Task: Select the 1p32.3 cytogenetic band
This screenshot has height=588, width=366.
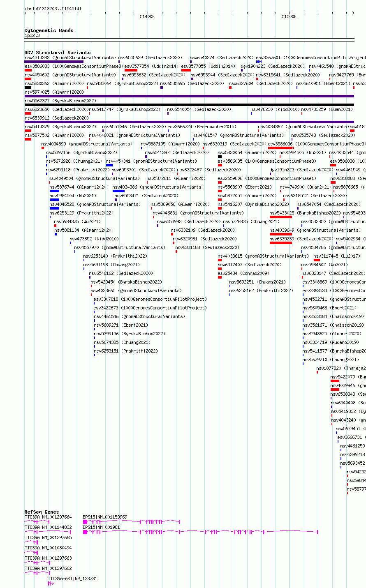Action: (x=32, y=36)
